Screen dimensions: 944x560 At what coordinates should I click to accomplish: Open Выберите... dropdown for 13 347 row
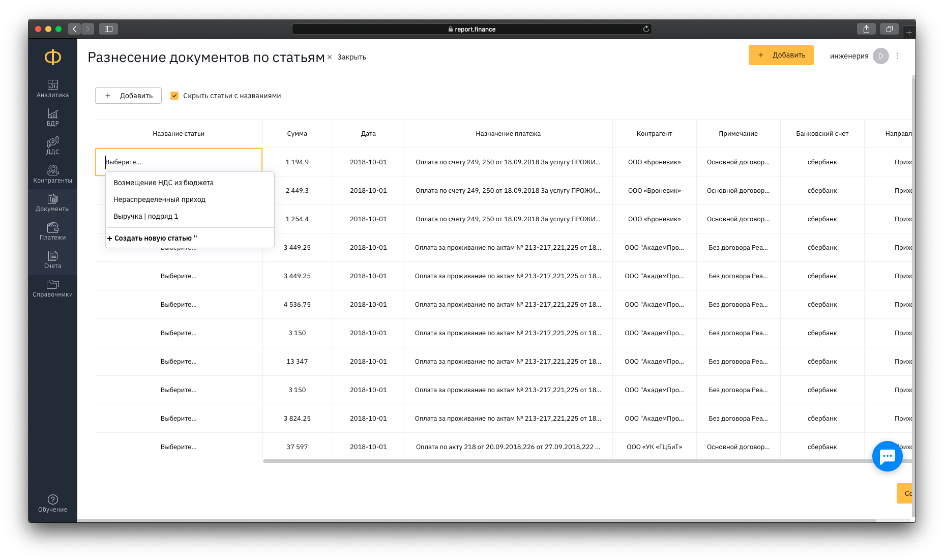[x=179, y=362]
